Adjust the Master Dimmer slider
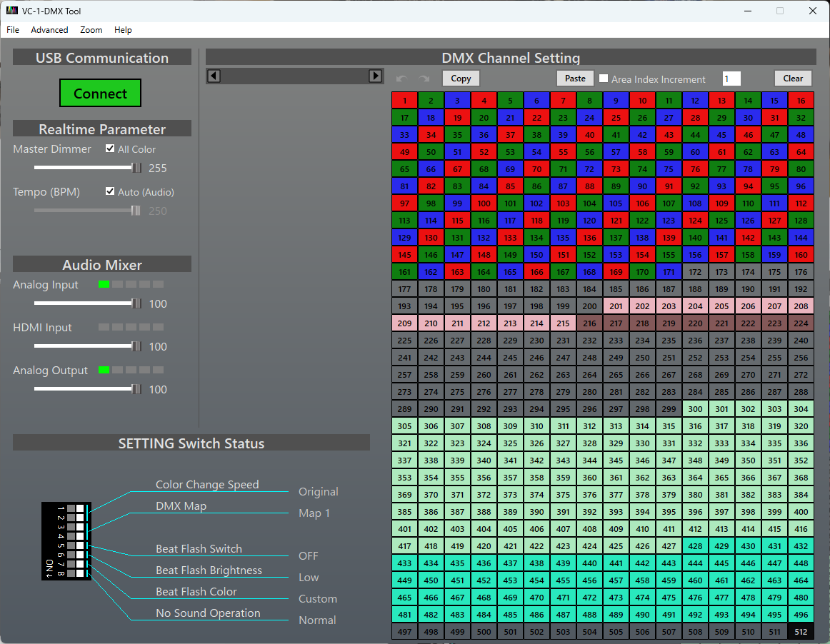Viewport: 830px width, 644px height. (136, 168)
